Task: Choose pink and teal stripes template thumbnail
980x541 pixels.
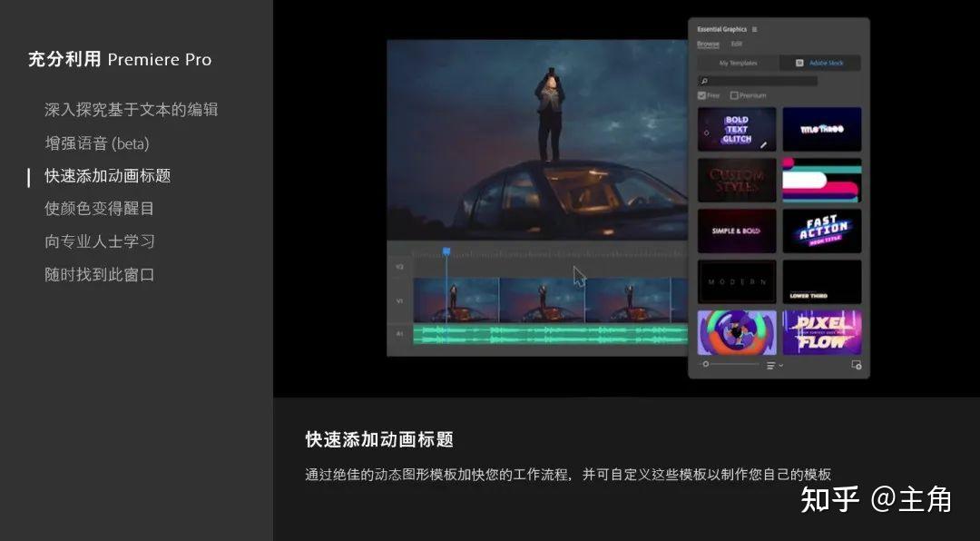Action: coord(822,180)
